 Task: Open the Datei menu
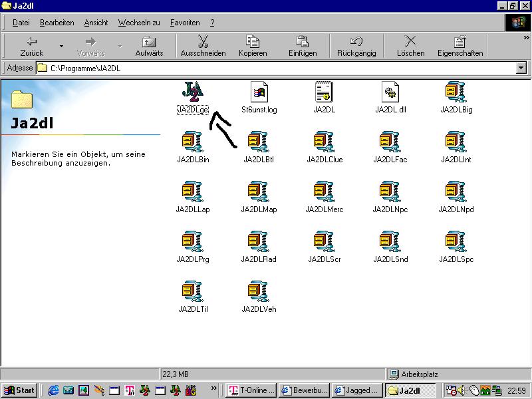(21, 23)
